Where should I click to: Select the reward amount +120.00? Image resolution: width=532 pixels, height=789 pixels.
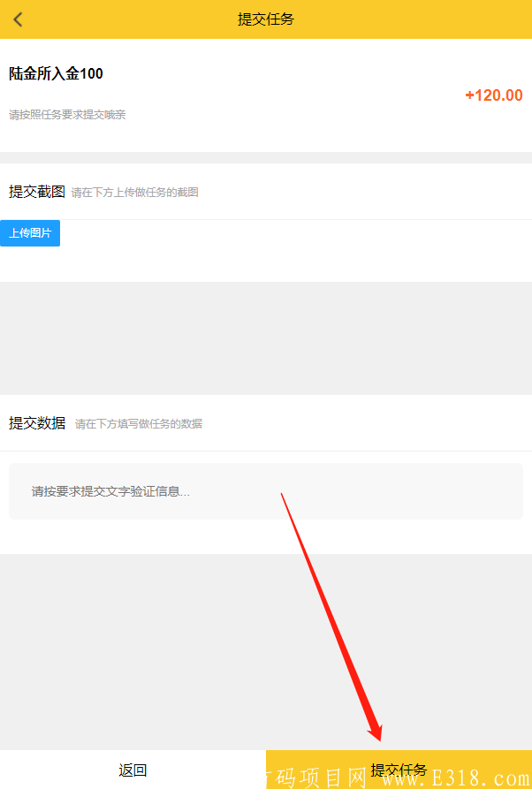(x=494, y=95)
